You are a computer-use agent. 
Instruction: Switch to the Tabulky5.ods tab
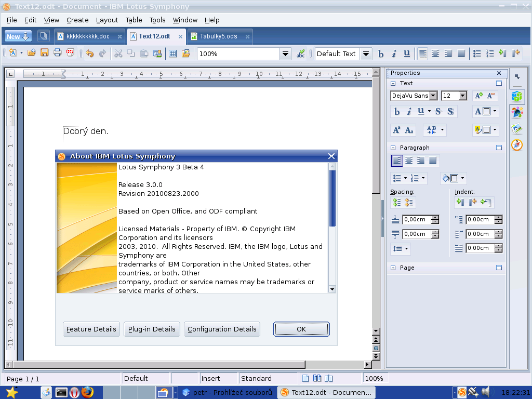pos(218,36)
